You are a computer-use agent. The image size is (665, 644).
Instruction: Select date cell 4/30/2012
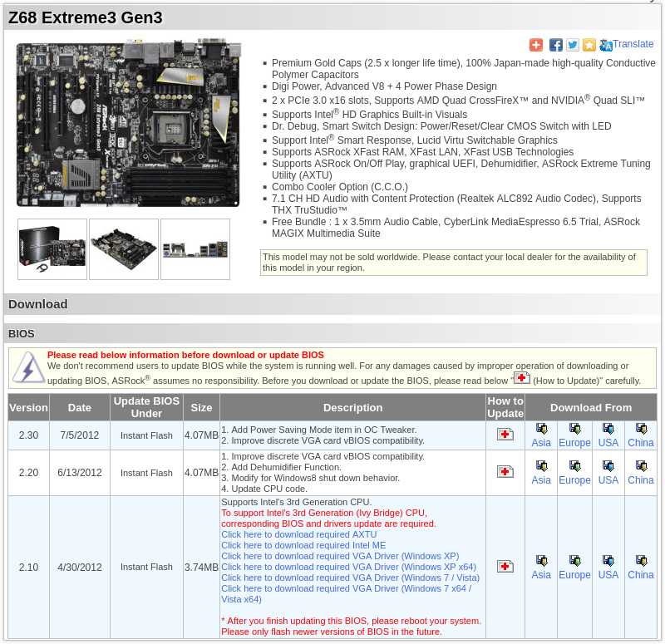(80, 568)
